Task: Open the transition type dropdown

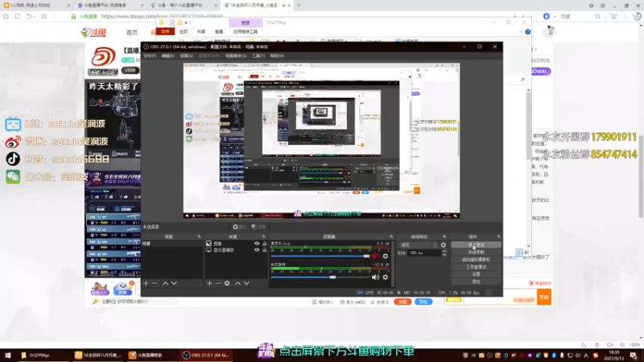Action: (x=418, y=245)
